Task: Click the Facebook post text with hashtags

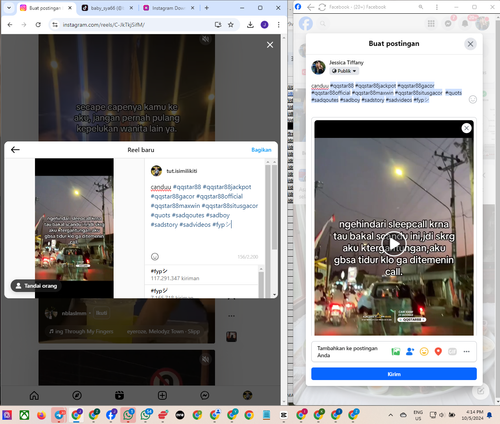Action: click(387, 93)
